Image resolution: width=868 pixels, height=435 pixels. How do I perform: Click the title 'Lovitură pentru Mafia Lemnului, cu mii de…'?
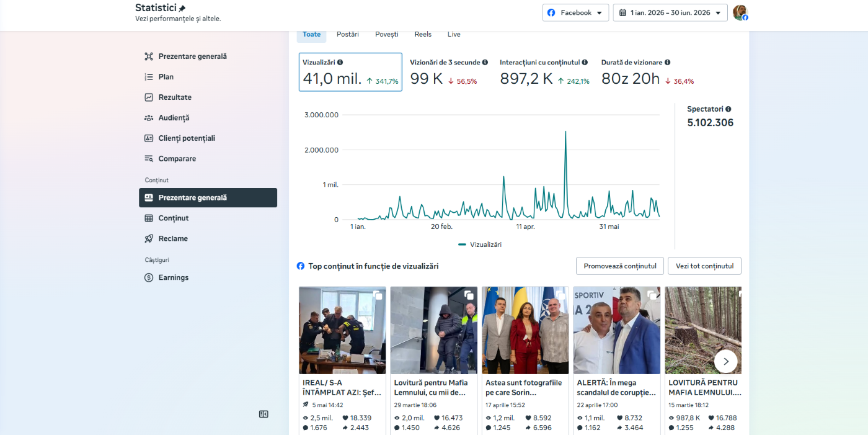[x=432, y=388]
